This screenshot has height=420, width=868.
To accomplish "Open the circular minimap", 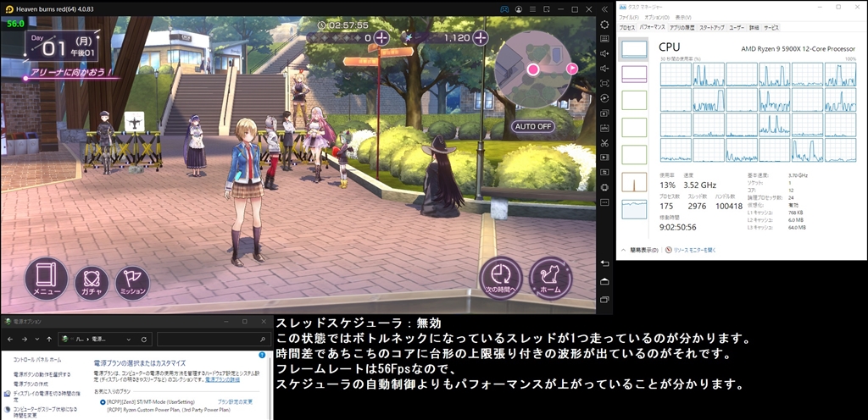I will (x=532, y=69).
